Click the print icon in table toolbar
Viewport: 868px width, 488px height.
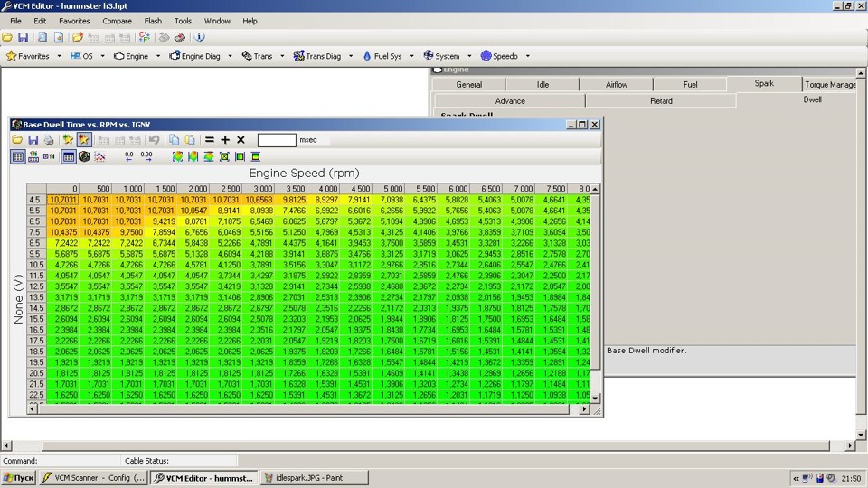49,140
